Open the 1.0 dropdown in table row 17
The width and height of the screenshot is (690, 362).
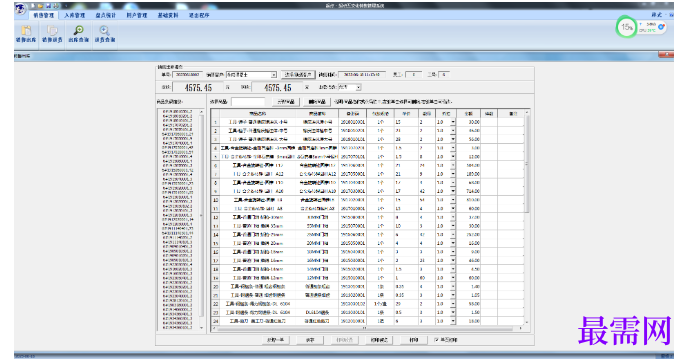(x=453, y=261)
